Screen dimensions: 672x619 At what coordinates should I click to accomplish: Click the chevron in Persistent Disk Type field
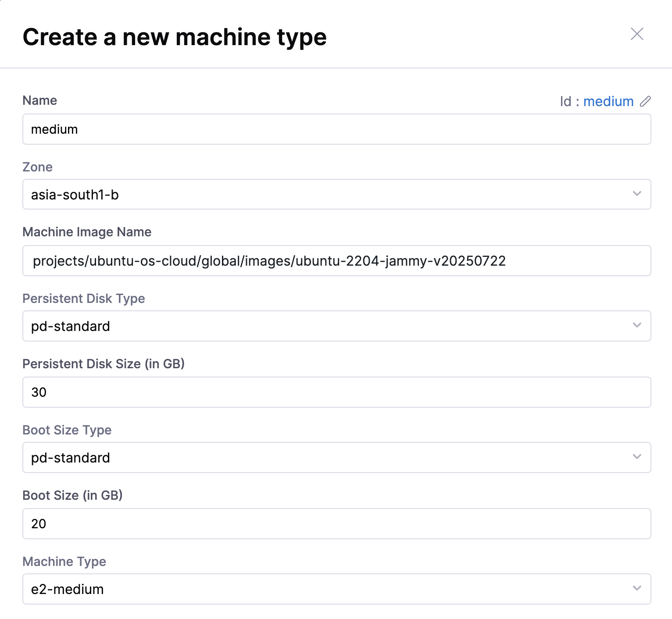click(x=637, y=325)
